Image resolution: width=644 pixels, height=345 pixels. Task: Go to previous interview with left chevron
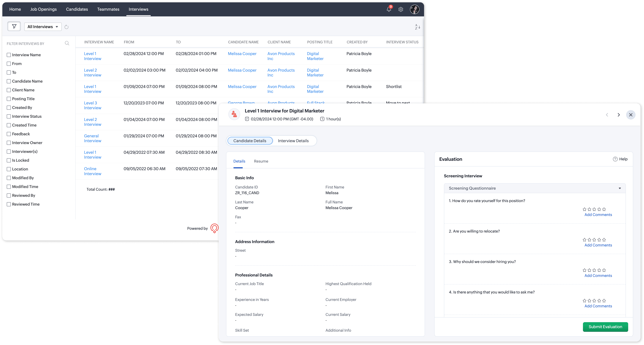coord(607,115)
